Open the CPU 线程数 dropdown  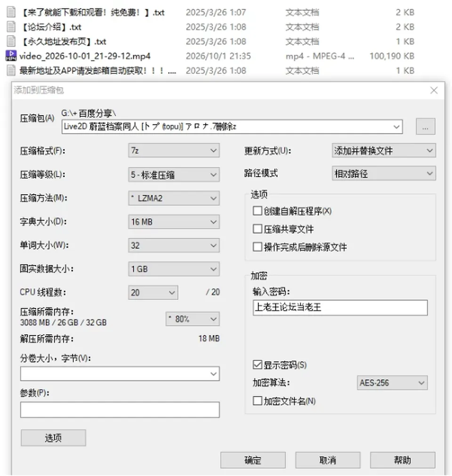point(153,293)
